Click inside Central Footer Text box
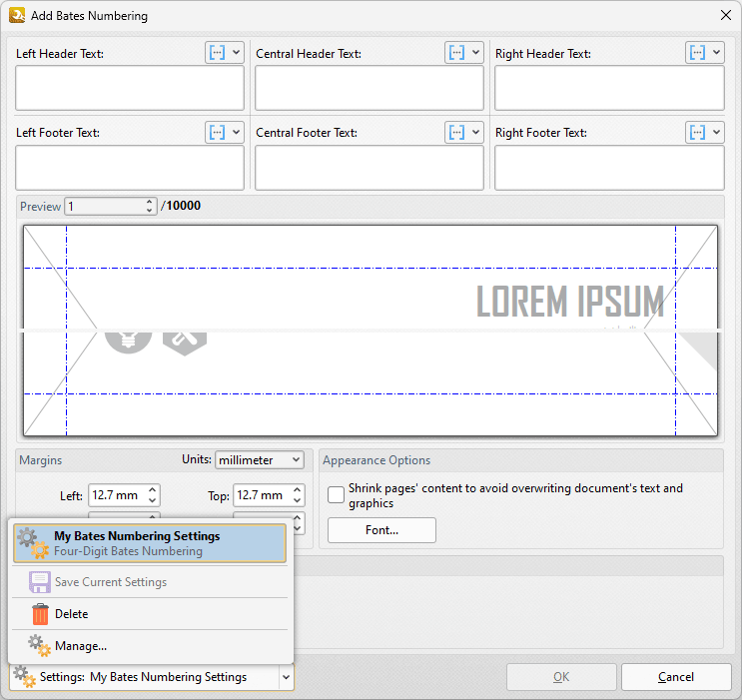 [x=370, y=168]
